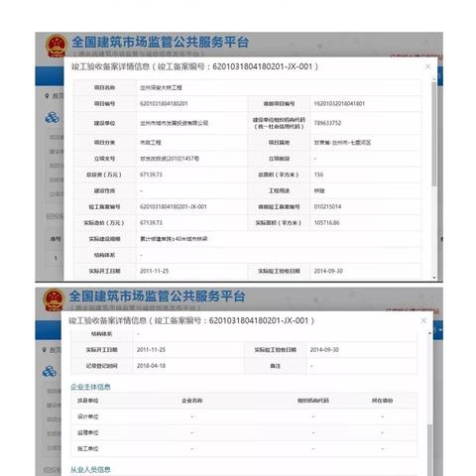The image size is (476, 476).
Task: Click the upper 全国建筑市场监管公共服务平台 site title
Action: click(160, 42)
